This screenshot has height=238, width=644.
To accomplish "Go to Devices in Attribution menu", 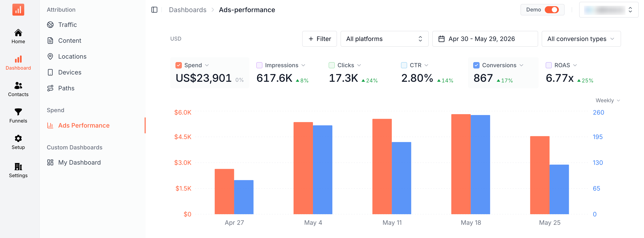I will 70,72.
